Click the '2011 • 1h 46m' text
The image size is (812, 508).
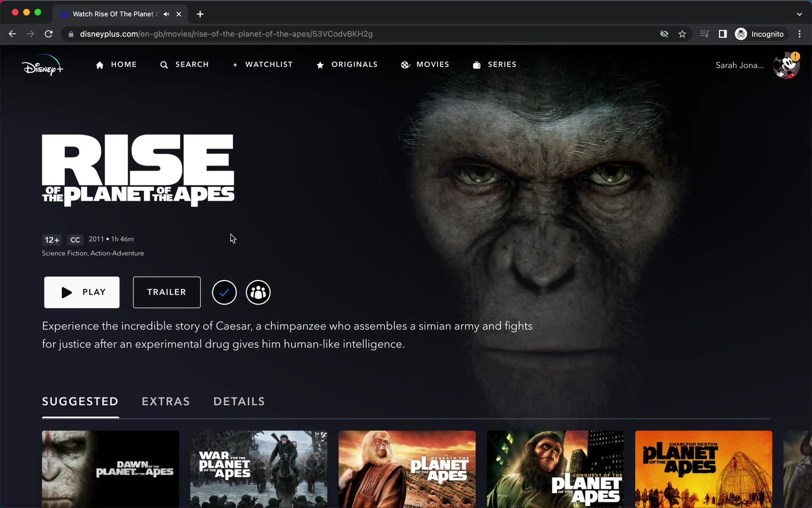(x=111, y=239)
